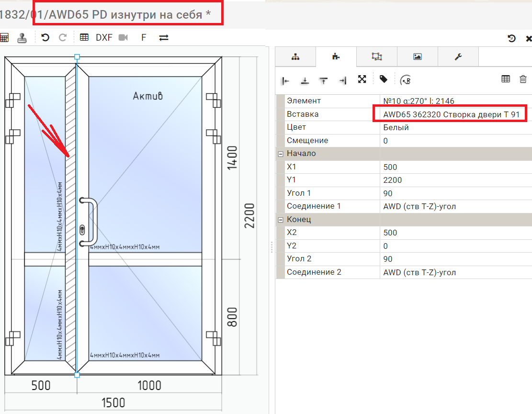This screenshot has height=414, width=532.
Task: Open the Соединение 2 value AWD (ств T-Z)-угол
Action: pyautogui.click(x=456, y=272)
